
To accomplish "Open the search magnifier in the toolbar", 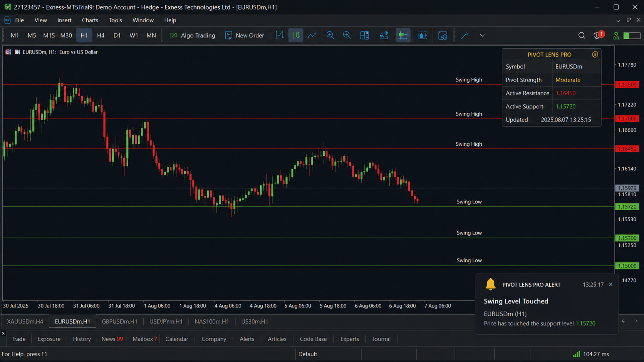I will [x=582, y=35].
